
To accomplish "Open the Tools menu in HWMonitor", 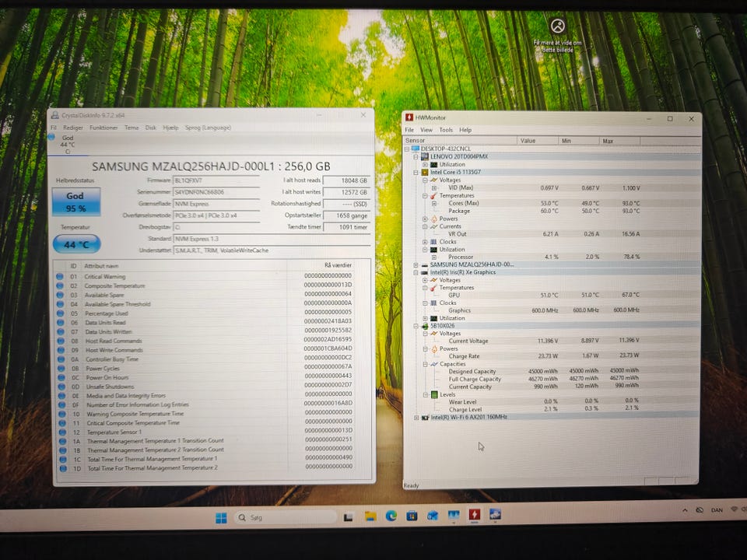I will (446, 130).
